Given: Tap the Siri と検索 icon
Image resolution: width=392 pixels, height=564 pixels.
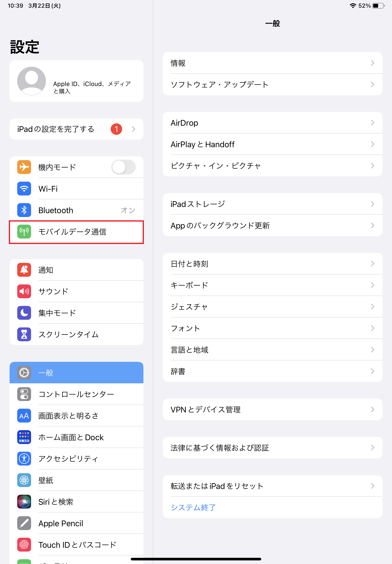Looking at the screenshot, I should tap(24, 502).
